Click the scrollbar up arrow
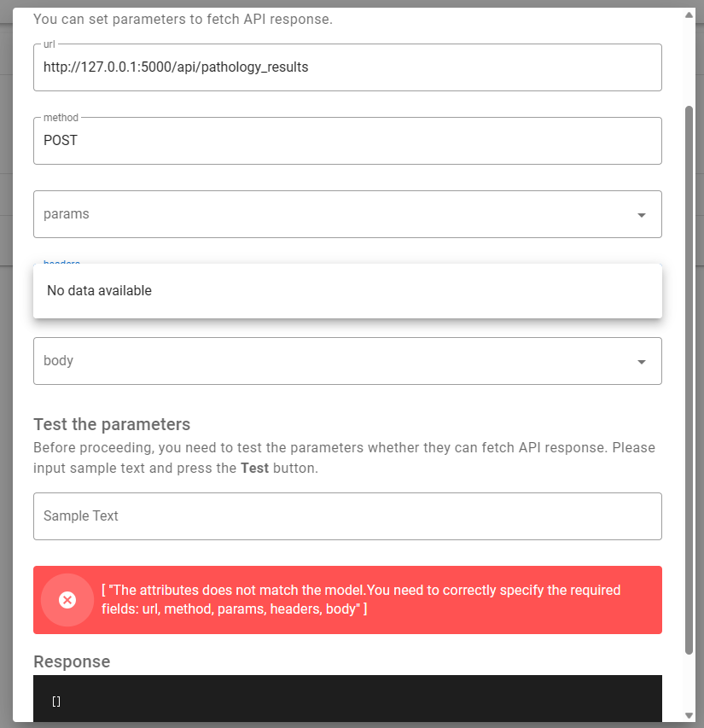 pyautogui.click(x=689, y=15)
